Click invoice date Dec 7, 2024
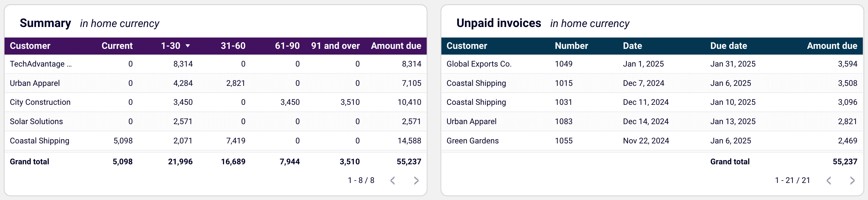The width and height of the screenshot is (868, 200). [x=643, y=83]
